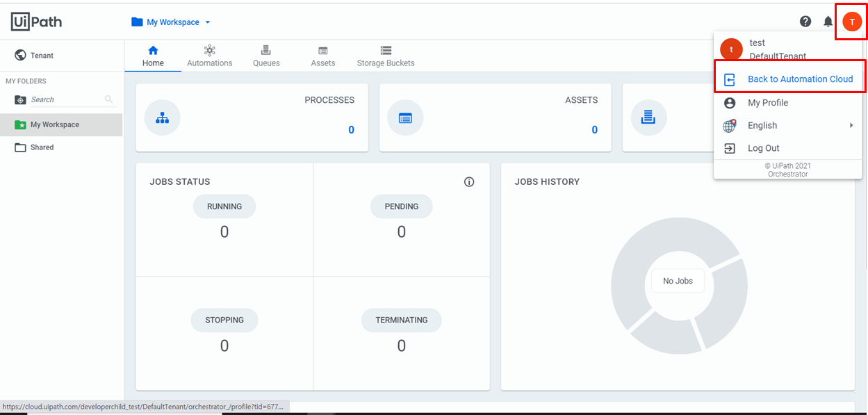The image size is (868, 415).
Task: Select My Profile menu entry
Action: coord(788,103)
